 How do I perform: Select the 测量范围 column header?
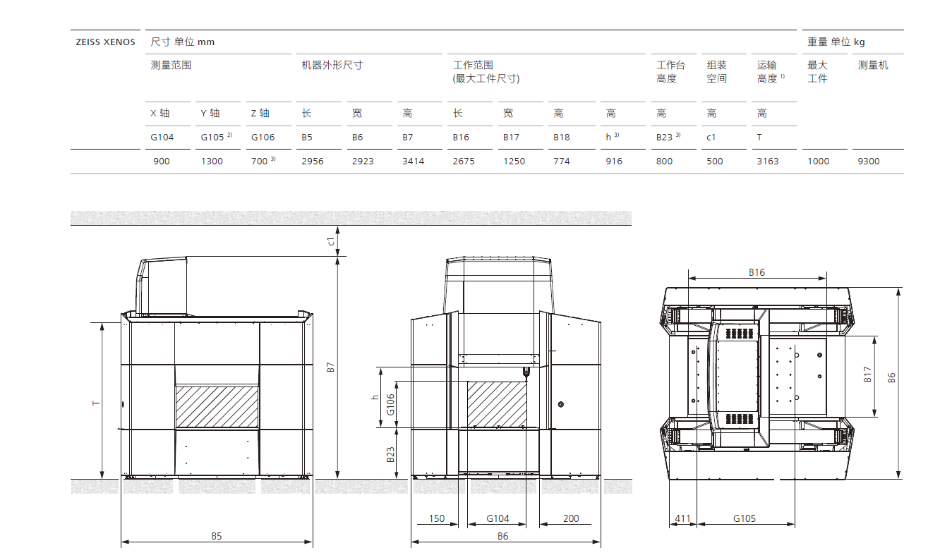pyautogui.click(x=171, y=66)
